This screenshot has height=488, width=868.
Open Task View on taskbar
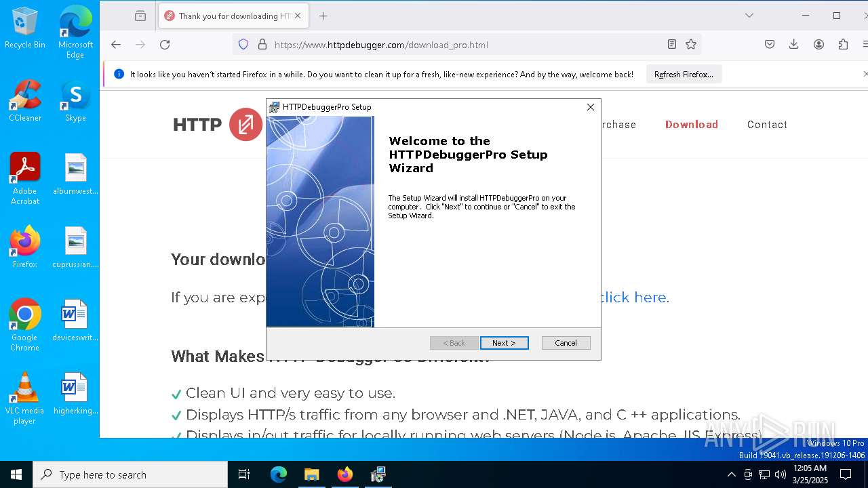(x=244, y=474)
